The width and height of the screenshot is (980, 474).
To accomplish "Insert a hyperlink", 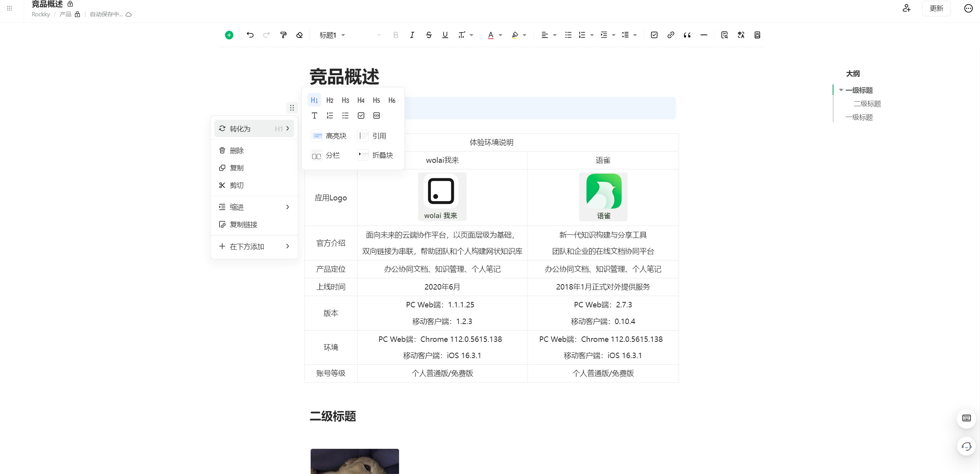I will pos(671,35).
